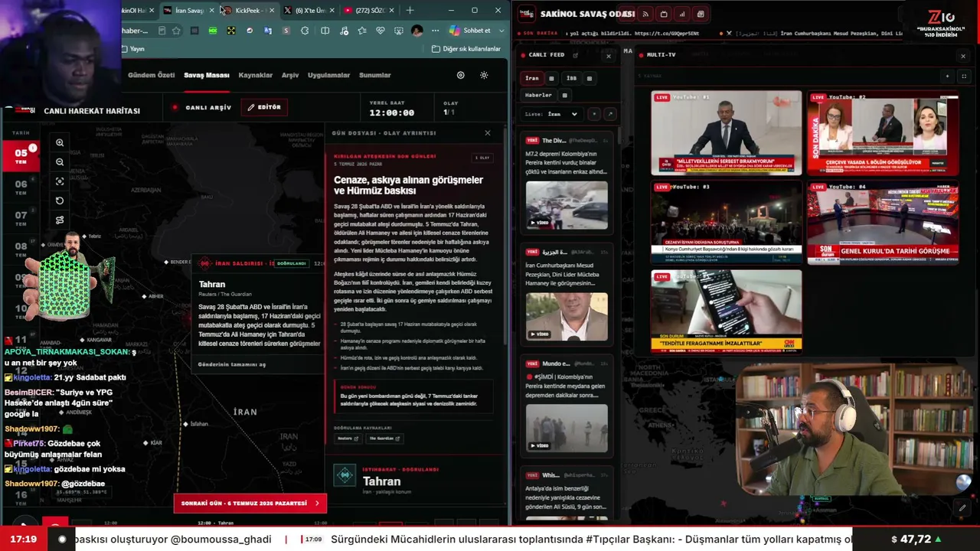Close the Multi-TV panel
The width and height of the screenshot is (980, 551).
click(963, 56)
